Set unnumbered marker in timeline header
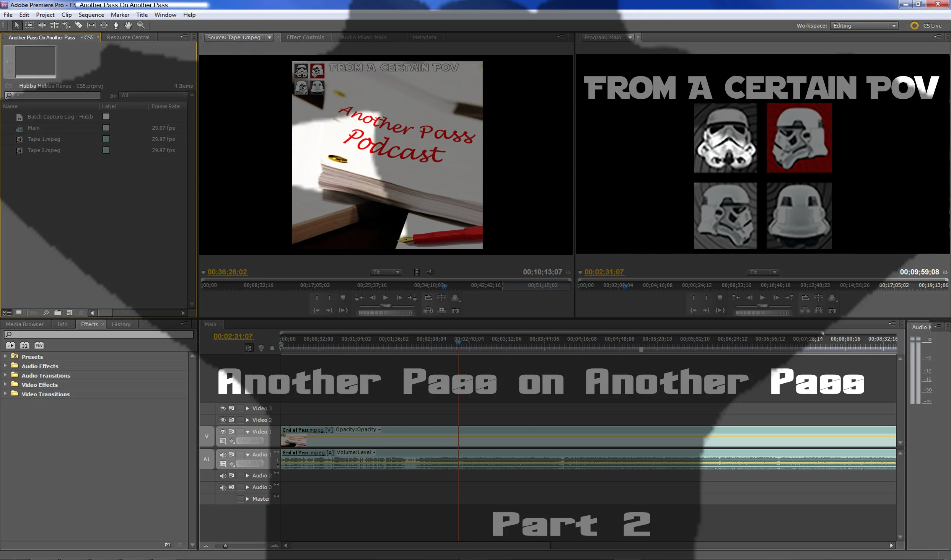951x560 pixels. coord(272,348)
